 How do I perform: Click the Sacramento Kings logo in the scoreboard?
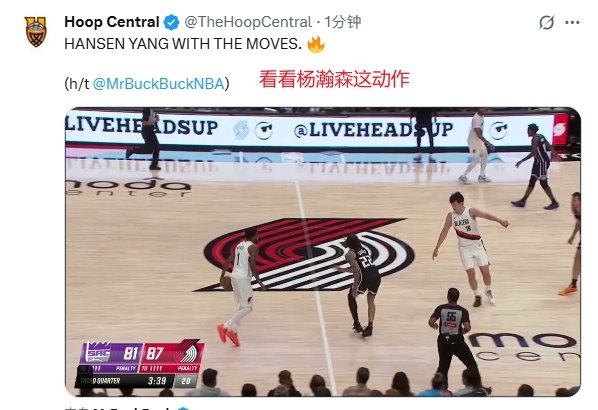click(x=99, y=352)
